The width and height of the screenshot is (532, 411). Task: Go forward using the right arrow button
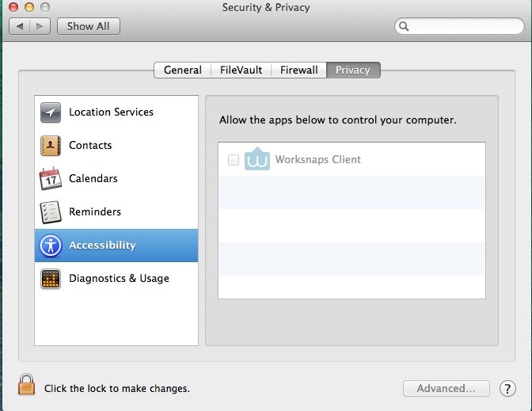coord(40,26)
